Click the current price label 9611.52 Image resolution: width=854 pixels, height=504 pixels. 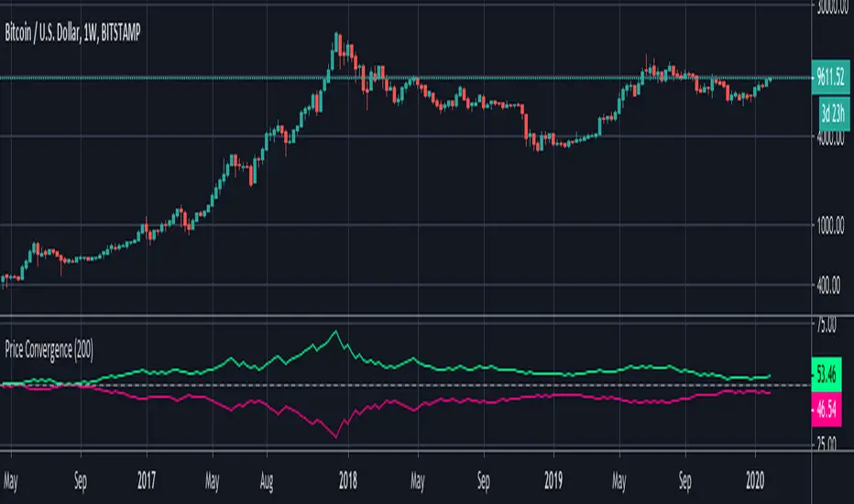click(830, 77)
